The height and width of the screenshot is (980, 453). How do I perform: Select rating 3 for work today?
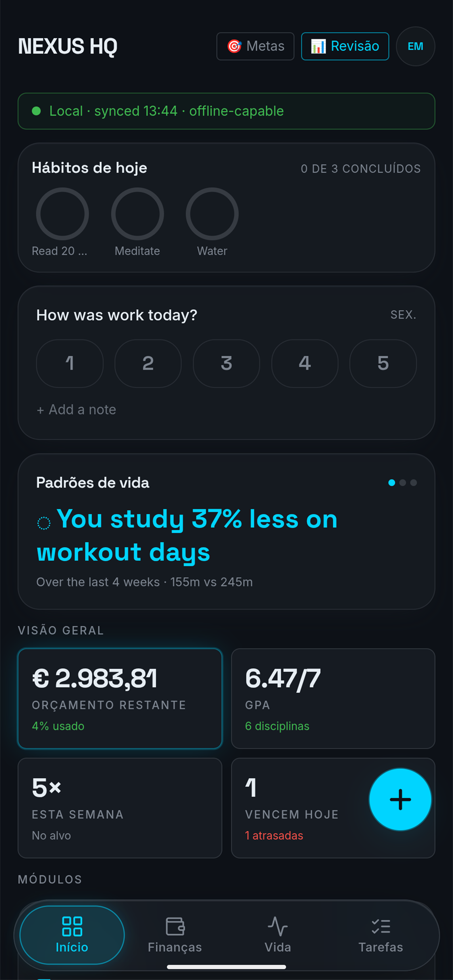click(x=226, y=363)
